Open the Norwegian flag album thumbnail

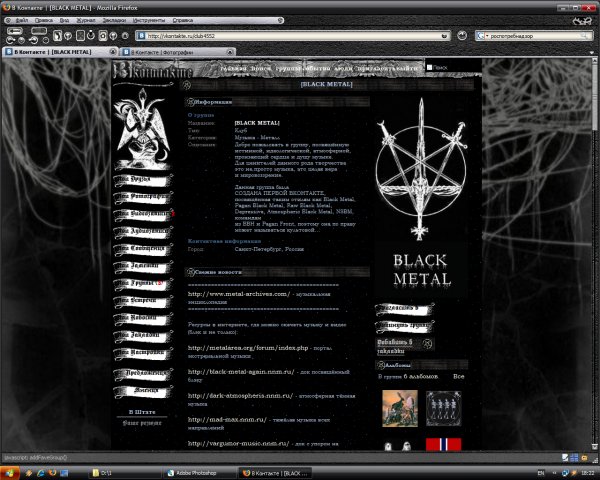click(443, 444)
